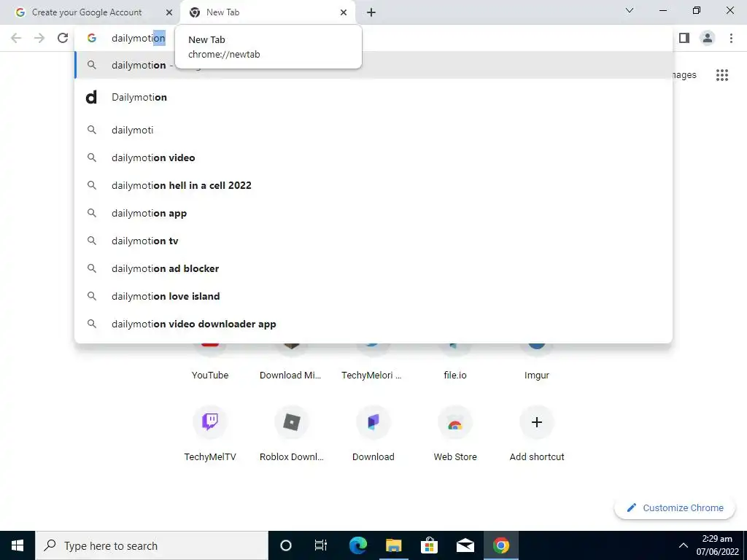Click the Customize Chrome button
This screenshot has width=747, height=560.
pos(675,508)
